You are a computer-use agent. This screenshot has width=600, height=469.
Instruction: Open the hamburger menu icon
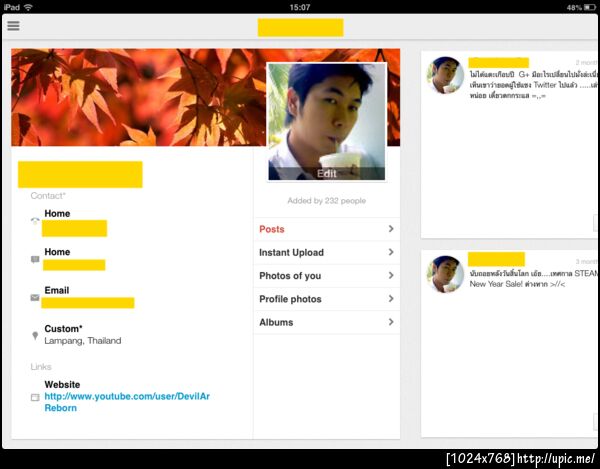[13, 26]
